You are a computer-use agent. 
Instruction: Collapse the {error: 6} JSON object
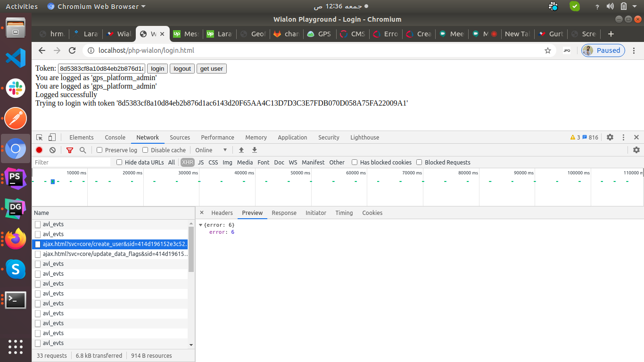coord(201,225)
